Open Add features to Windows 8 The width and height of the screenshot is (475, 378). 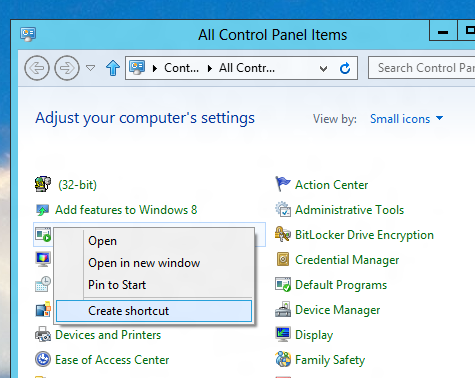click(126, 210)
